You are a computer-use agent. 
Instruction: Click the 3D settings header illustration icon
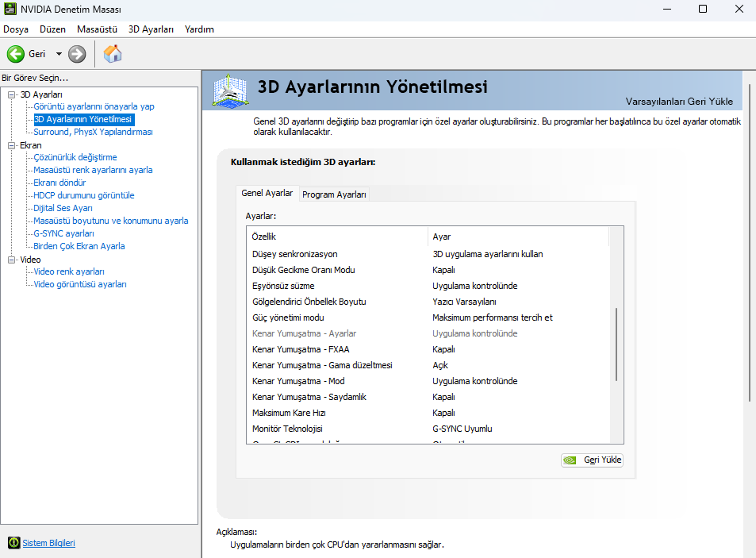pos(231,90)
